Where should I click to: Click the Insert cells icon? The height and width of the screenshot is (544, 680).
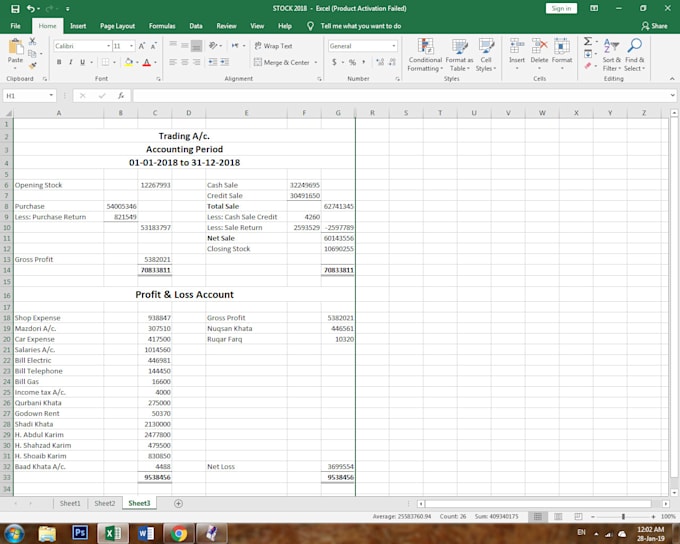[x=516, y=52]
